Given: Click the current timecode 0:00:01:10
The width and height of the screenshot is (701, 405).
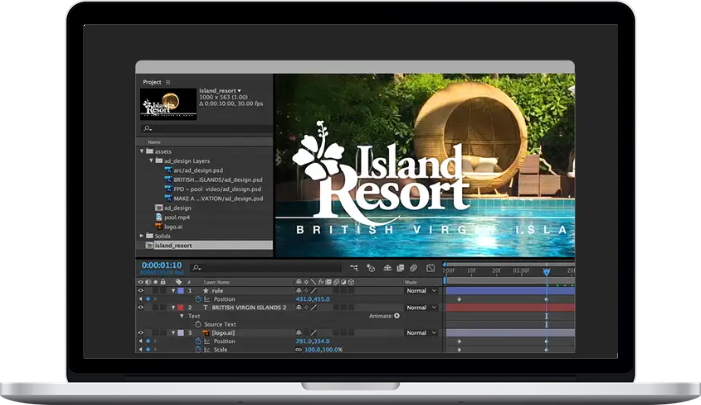Looking at the screenshot, I should click(162, 265).
